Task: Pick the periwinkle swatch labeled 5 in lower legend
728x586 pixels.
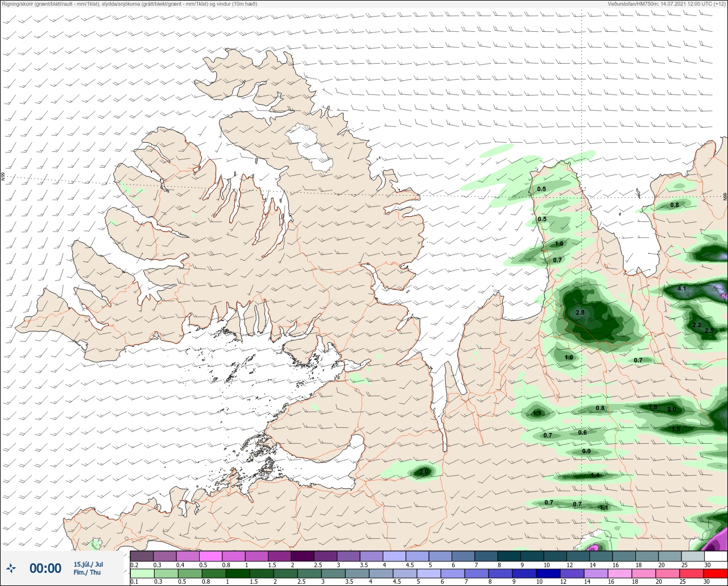Action: (x=429, y=572)
